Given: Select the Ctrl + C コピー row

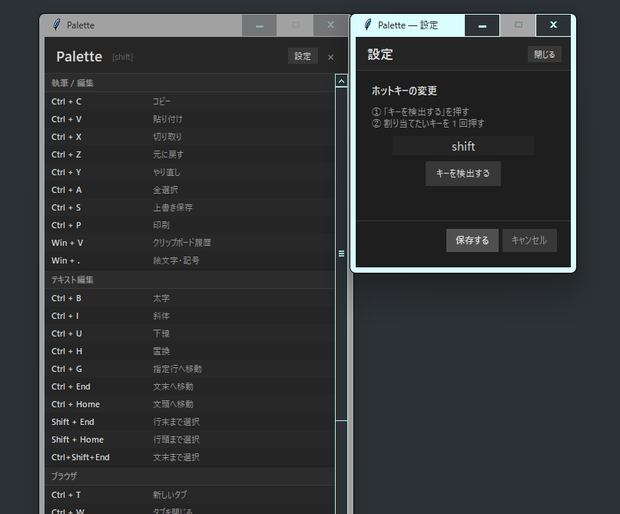Looking at the screenshot, I should (190, 102).
